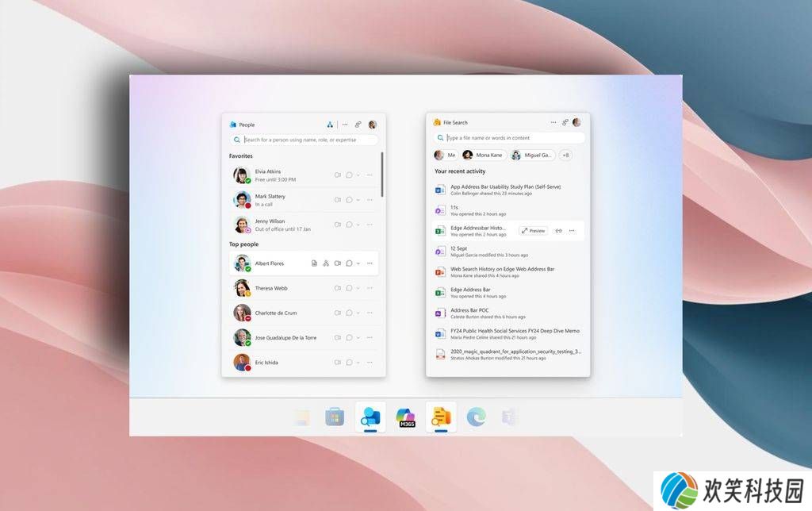Viewport: 812px width, 511px height.
Task: Launch Microsoft 365 Copilot from the taskbar
Action: click(x=405, y=417)
